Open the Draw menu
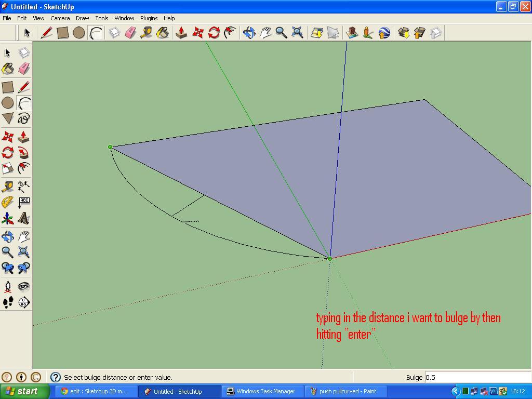The height and width of the screenshot is (399, 532). [82, 18]
